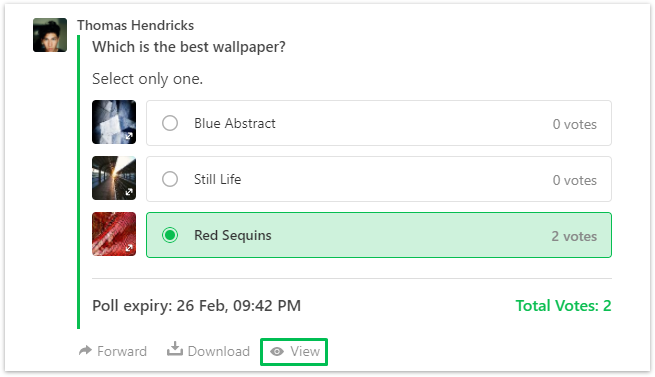655x377 pixels.
Task: Expand the Blue Abstract image via arrow icon
Action: pyautogui.click(x=129, y=136)
